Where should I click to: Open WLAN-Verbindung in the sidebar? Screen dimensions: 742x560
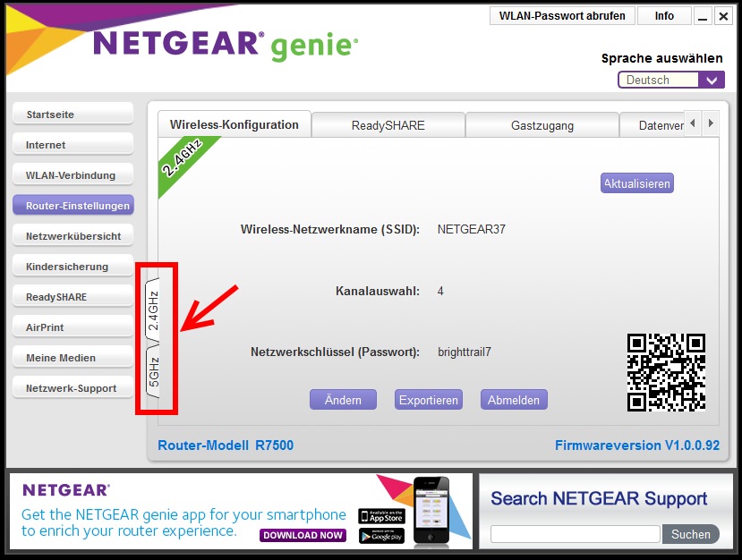(72, 175)
